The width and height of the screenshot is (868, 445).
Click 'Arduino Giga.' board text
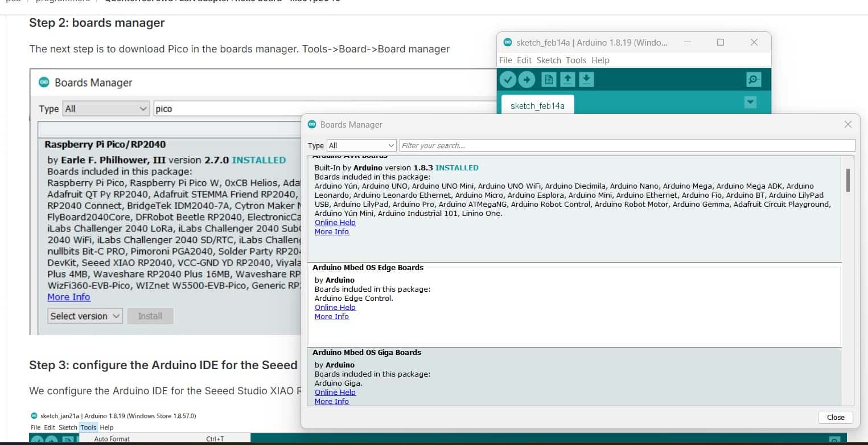coord(339,383)
